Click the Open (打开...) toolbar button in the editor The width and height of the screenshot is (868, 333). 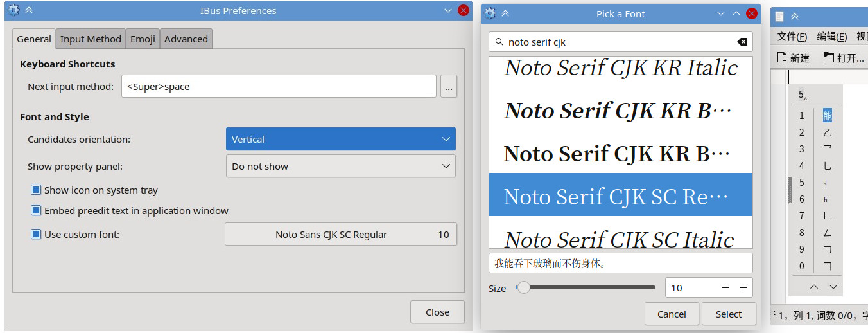point(844,58)
